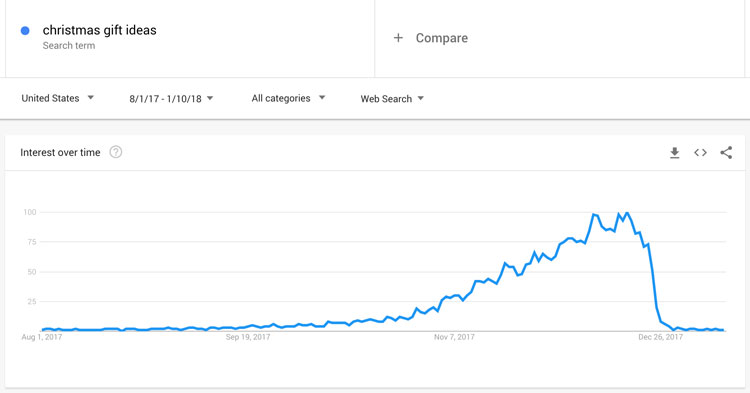Screen dimensions: 750x393
Task: Open the 8/1/17 - 1/10/18 date range dropdown
Action: point(171,98)
